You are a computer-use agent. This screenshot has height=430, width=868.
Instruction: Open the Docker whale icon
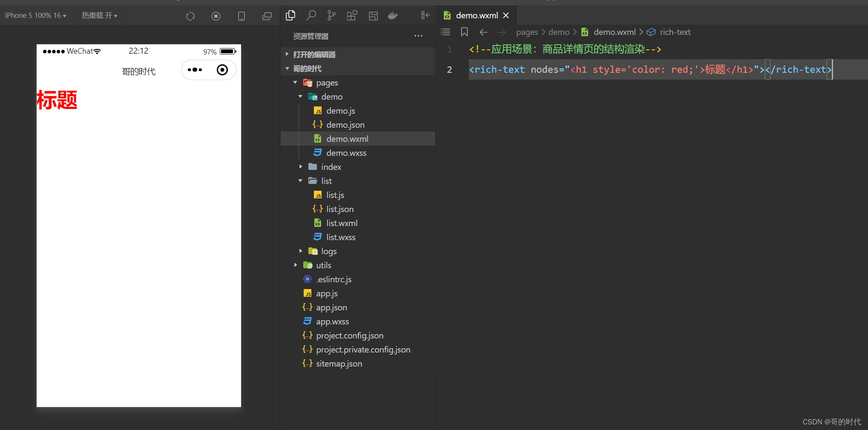[393, 16]
